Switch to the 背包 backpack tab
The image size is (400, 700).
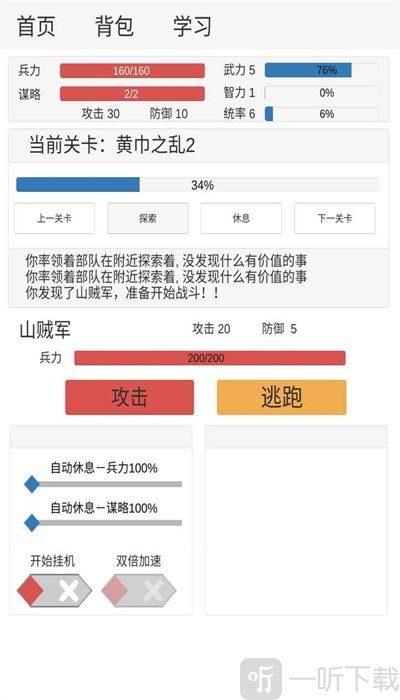[x=114, y=26]
